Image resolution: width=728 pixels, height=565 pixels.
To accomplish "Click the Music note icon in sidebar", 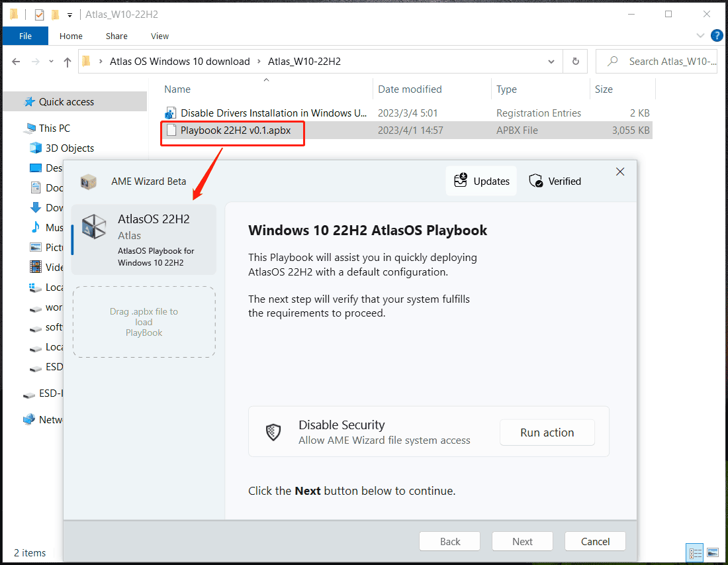I will pos(36,227).
